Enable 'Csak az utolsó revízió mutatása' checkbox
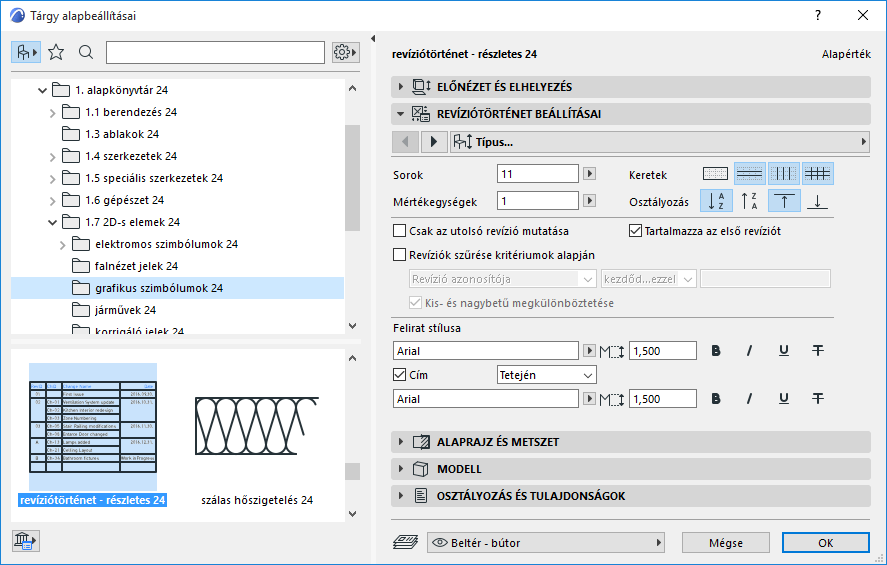The height and width of the screenshot is (565, 887). click(400, 231)
